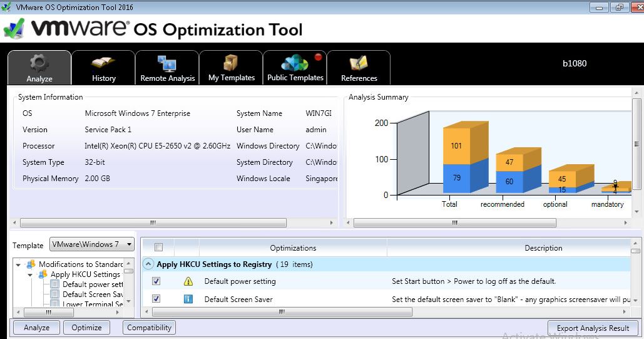Viewport: 644px width, 339px height.
Task: Click the Export Analysis Result button
Action: 593,328
